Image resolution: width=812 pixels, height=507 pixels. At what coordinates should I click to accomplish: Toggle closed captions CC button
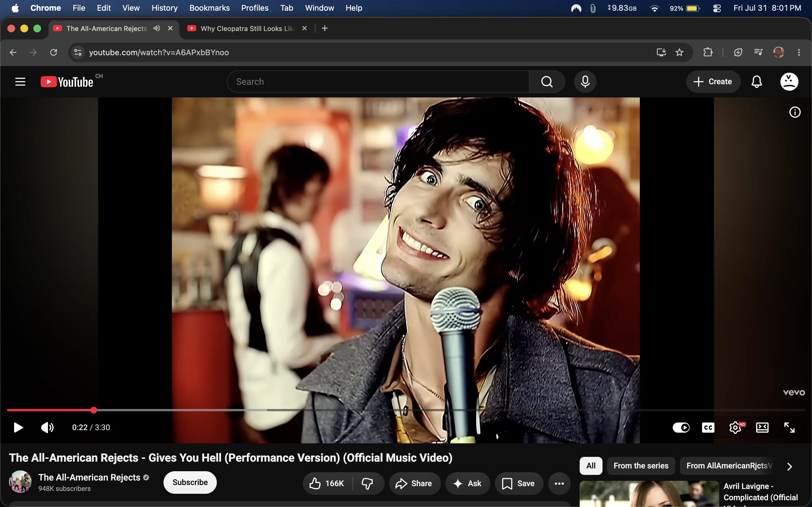click(x=708, y=428)
